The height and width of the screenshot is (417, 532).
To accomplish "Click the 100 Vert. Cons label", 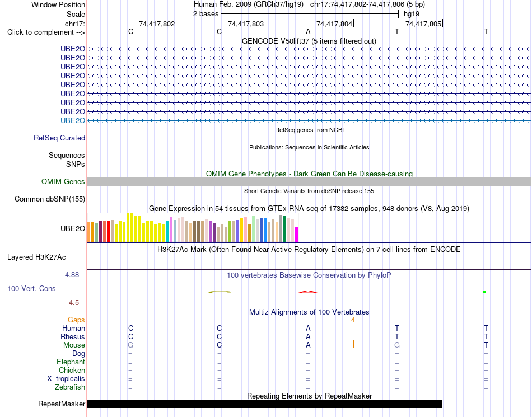I will (x=31, y=288).
